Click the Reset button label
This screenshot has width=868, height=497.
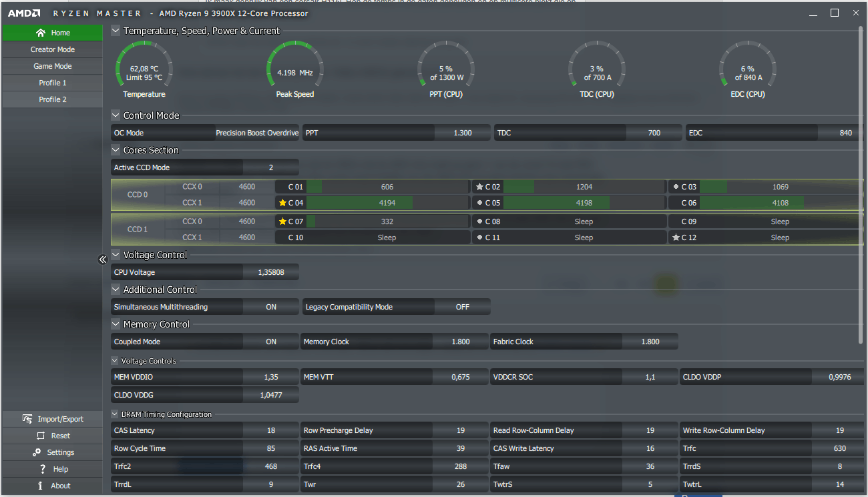pos(61,436)
